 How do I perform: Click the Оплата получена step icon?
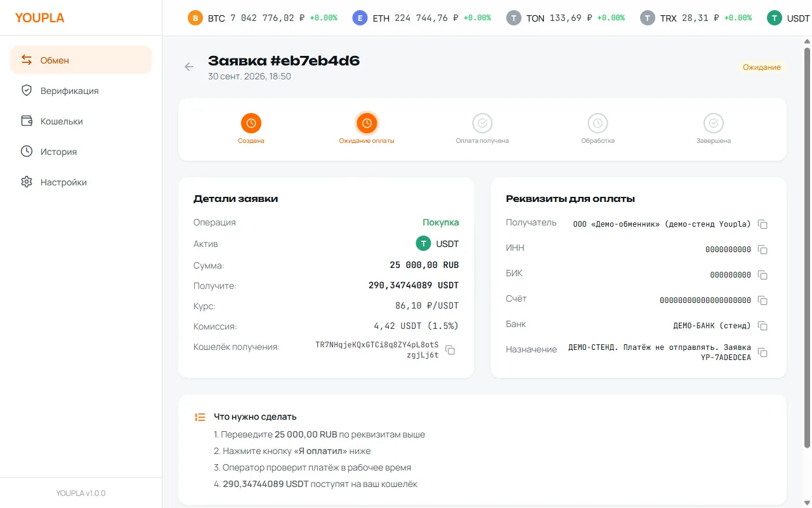pyautogui.click(x=482, y=123)
